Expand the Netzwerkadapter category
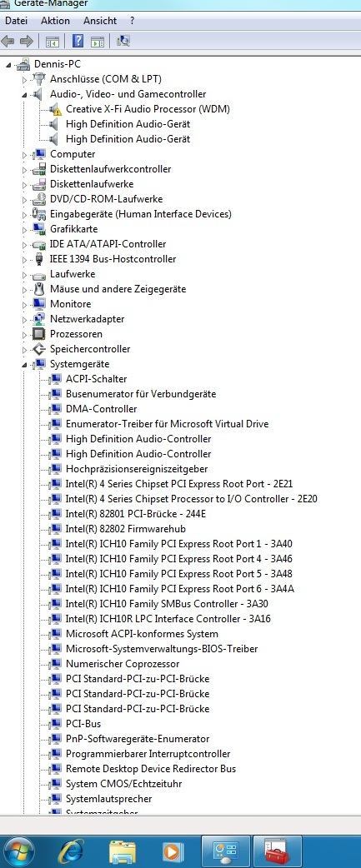361x868 pixels. tap(24, 319)
